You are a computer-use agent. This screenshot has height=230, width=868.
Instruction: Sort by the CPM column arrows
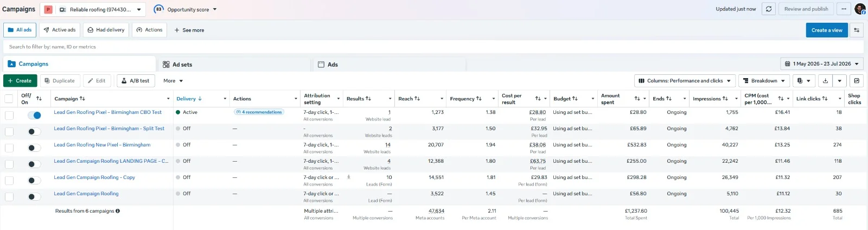[781, 99]
